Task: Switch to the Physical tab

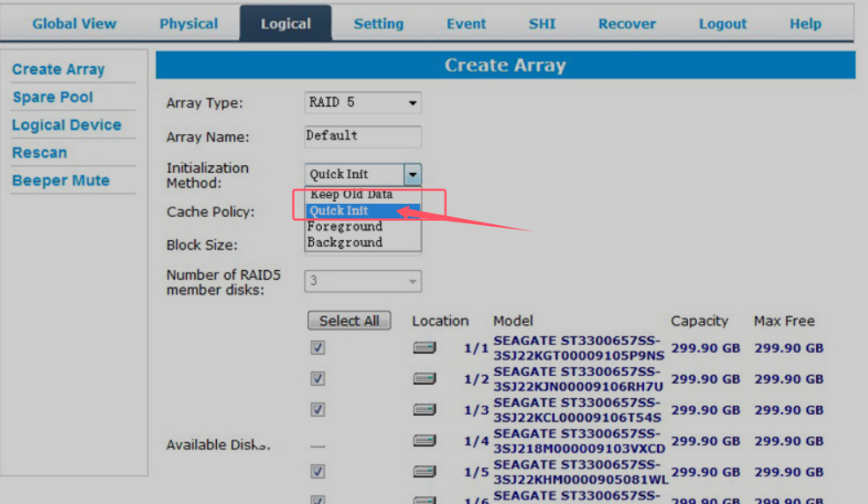Action: (x=189, y=24)
